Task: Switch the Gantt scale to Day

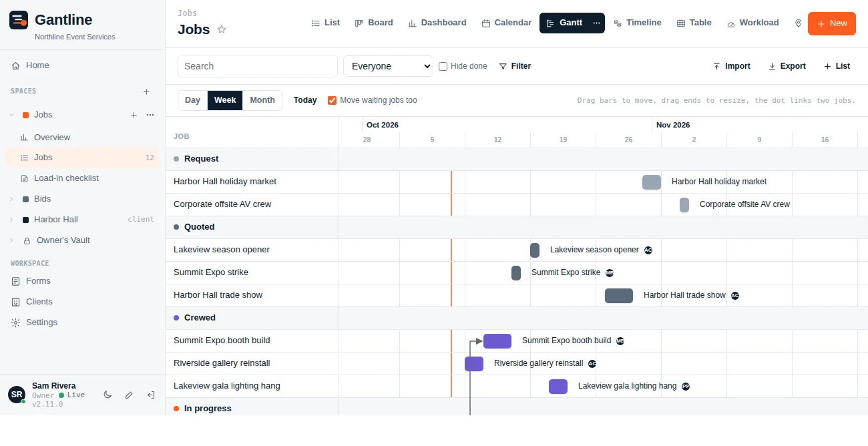Action: tap(192, 100)
